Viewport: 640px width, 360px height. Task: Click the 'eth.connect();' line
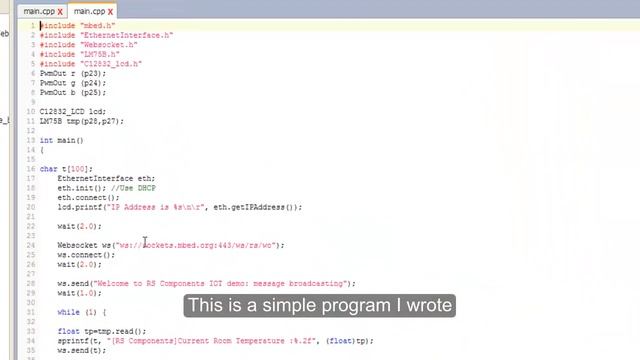89,198
